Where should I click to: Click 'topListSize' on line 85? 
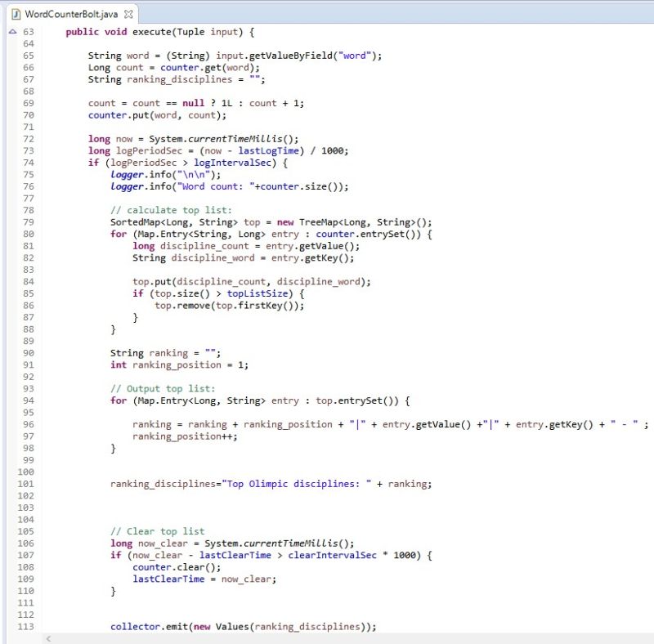[258, 293]
